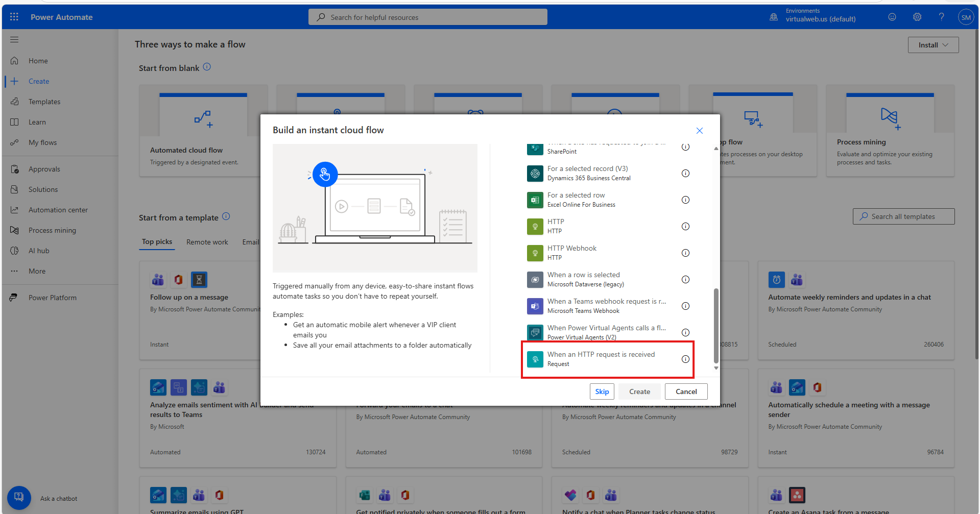This screenshot has width=980, height=514.
Task: Click the Create button in dialog
Action: click(639, 391)
